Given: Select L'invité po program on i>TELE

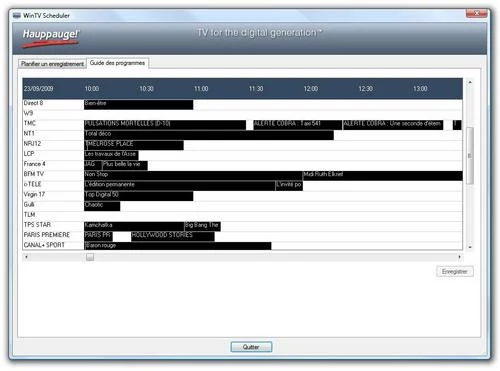Looking at the screenshot, I should point(289,186).
